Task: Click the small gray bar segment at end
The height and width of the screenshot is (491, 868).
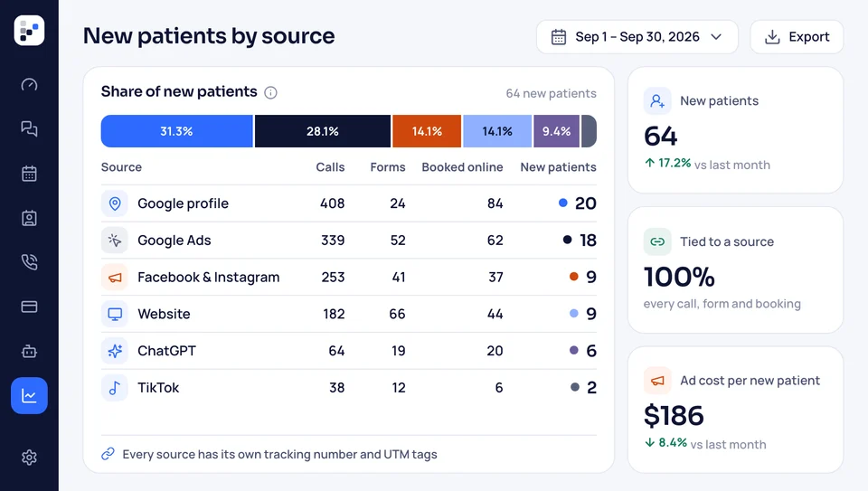Action: pos(589,131)
